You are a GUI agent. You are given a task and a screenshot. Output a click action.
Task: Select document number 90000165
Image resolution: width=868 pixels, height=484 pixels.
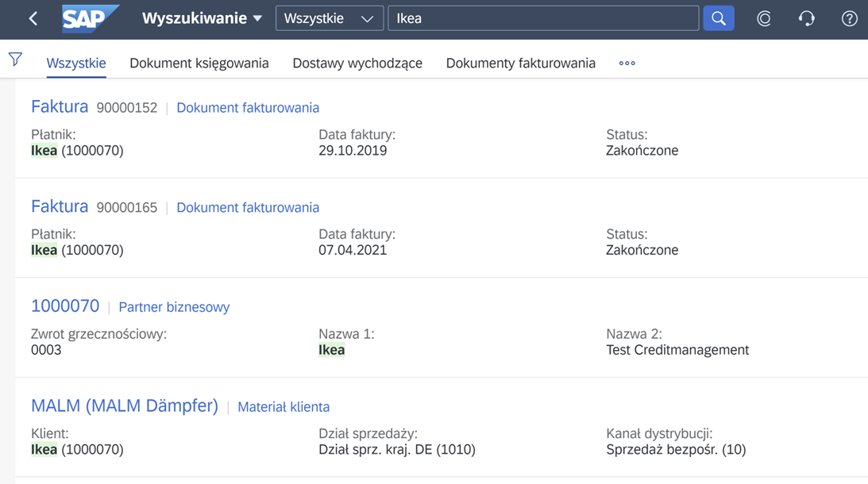tap(127, 207)
